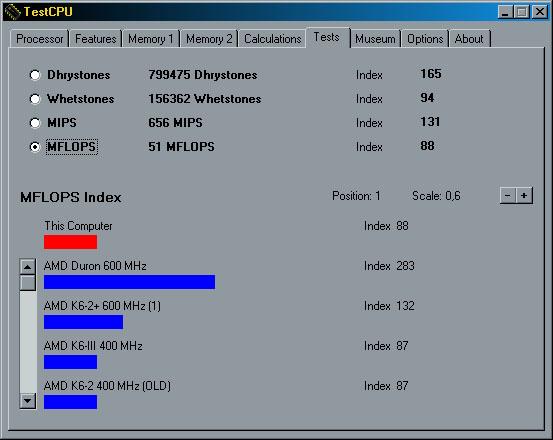Click the 'AMD K6-2 400 MHz (OLD)' entry label

click(107, 386)
